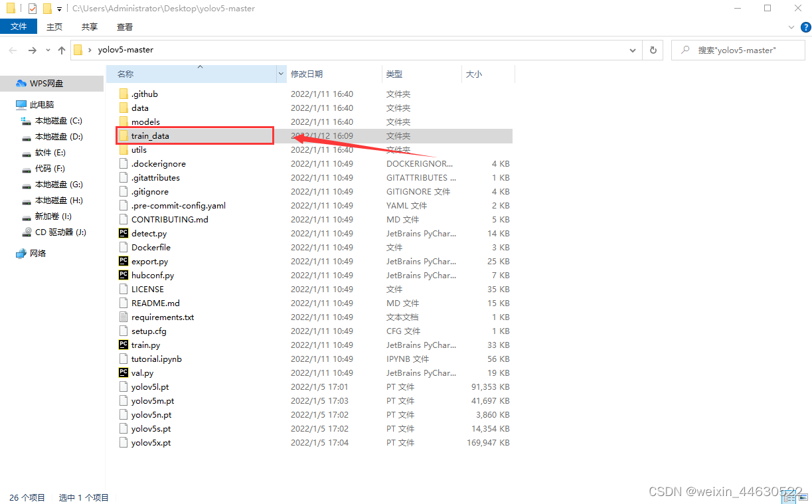Open 本地磁盘 (D:) drive
Screen dimensions: 812x504
click(x=52, y=137)
